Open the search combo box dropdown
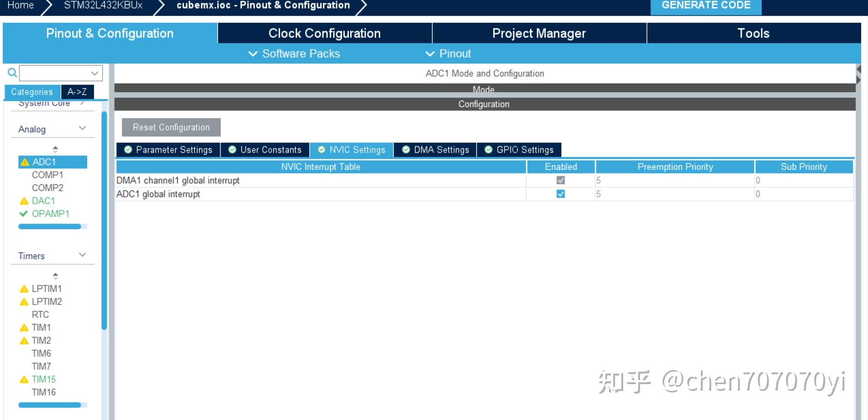The image size is (868, 420). (x=94, y=73)
